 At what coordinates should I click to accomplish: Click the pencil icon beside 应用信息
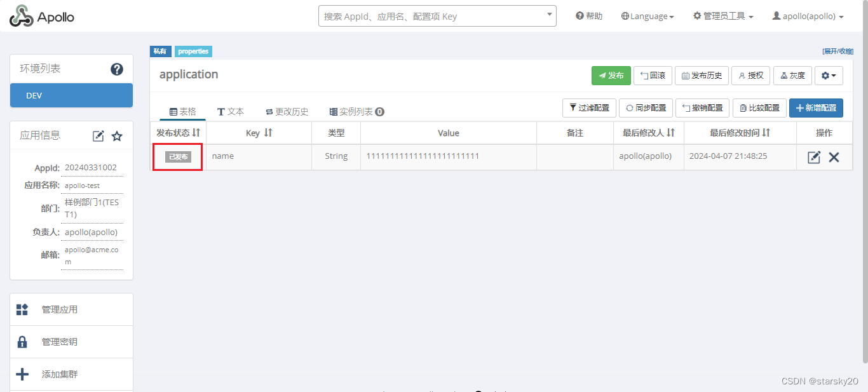[98, 135]
